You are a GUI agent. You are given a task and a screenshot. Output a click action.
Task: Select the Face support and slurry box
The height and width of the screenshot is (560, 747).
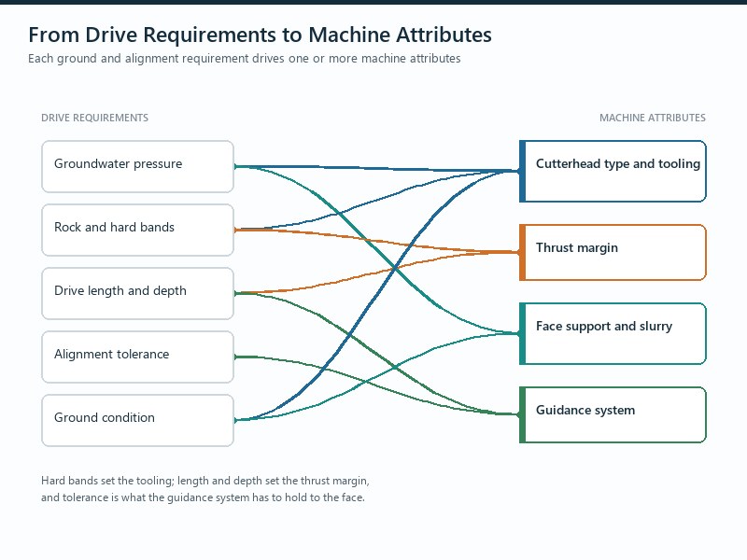[x=613, y=333]
